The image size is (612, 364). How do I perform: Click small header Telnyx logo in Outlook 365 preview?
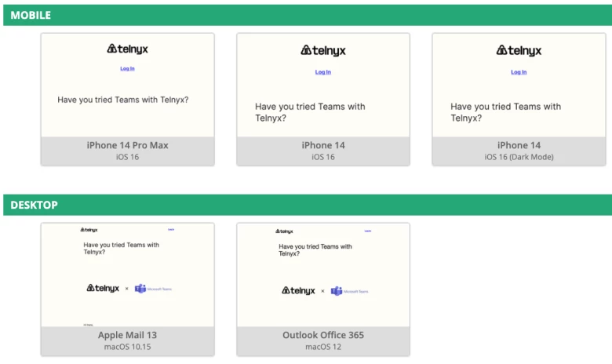(284, 231)
